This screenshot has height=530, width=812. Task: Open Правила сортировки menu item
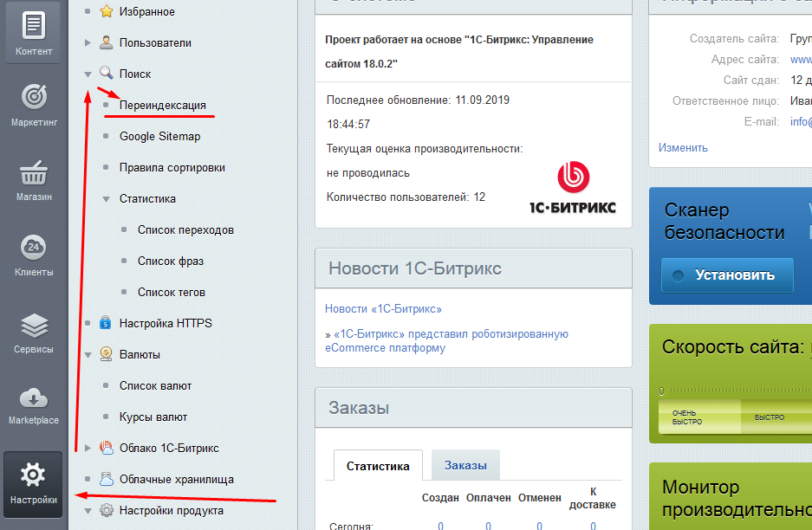click(172, 167)
